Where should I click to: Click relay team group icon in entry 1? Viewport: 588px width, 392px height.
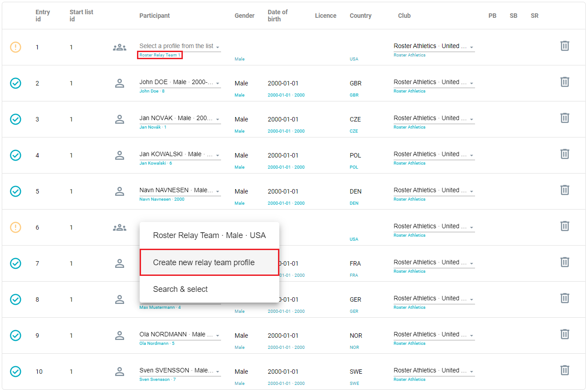click(120, 47)
